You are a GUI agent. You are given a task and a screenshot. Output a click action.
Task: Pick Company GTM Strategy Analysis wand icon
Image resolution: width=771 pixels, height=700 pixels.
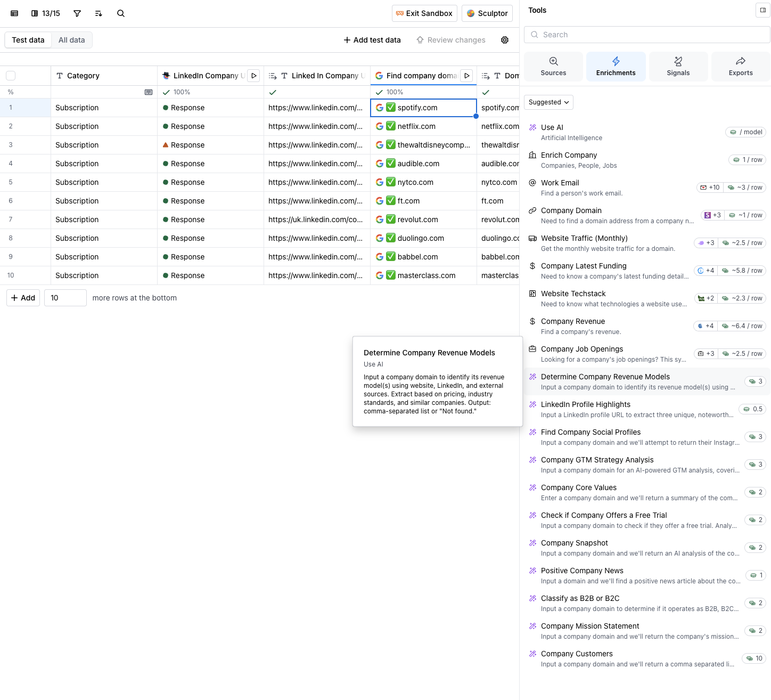(532, 460)
